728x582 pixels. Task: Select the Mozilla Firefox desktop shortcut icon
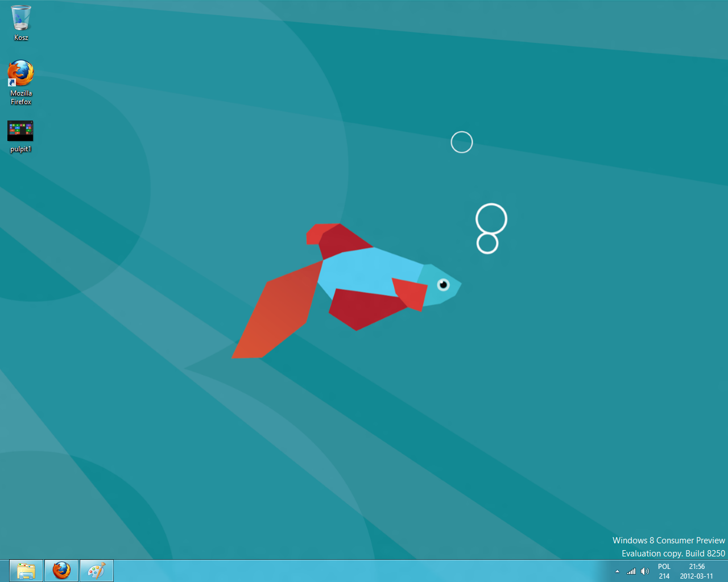[x=20, y=73]
